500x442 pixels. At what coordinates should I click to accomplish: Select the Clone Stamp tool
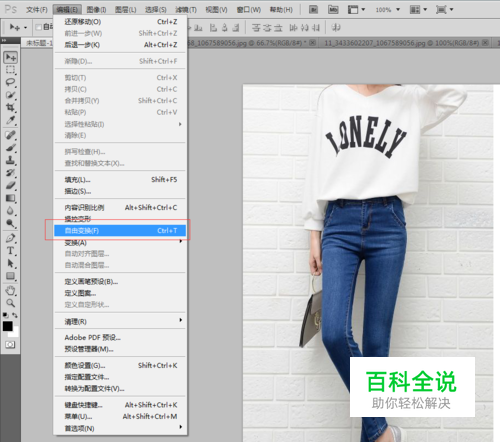pos(10,160)
